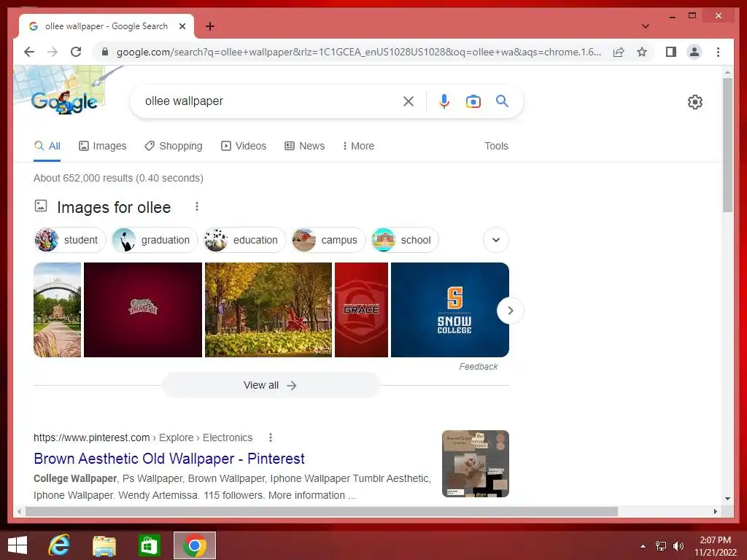The width and height of the screenshot is (747, 560).
Task: Filter images by school chip
Action: point(404,240)
